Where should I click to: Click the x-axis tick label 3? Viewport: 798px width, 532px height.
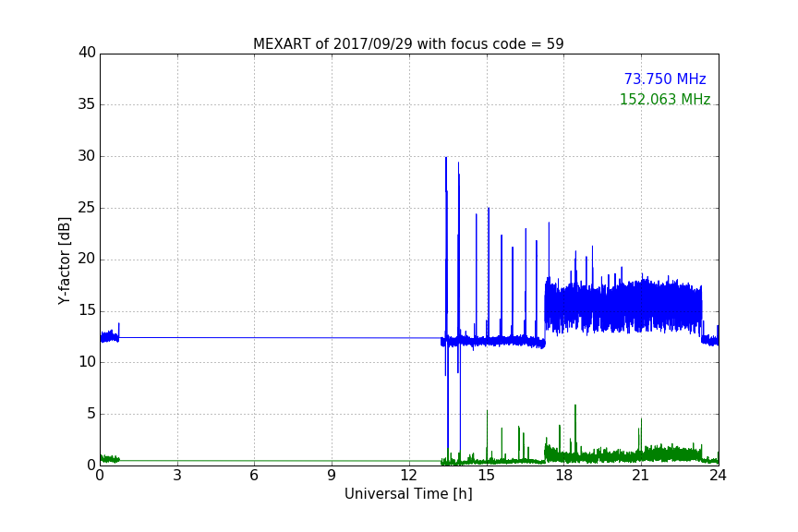coord(177,476)
